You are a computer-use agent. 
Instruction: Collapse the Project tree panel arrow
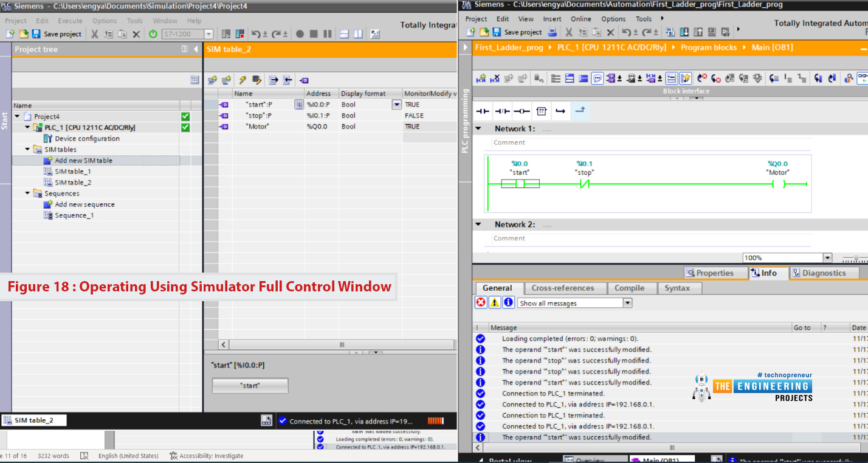[196, 49]
